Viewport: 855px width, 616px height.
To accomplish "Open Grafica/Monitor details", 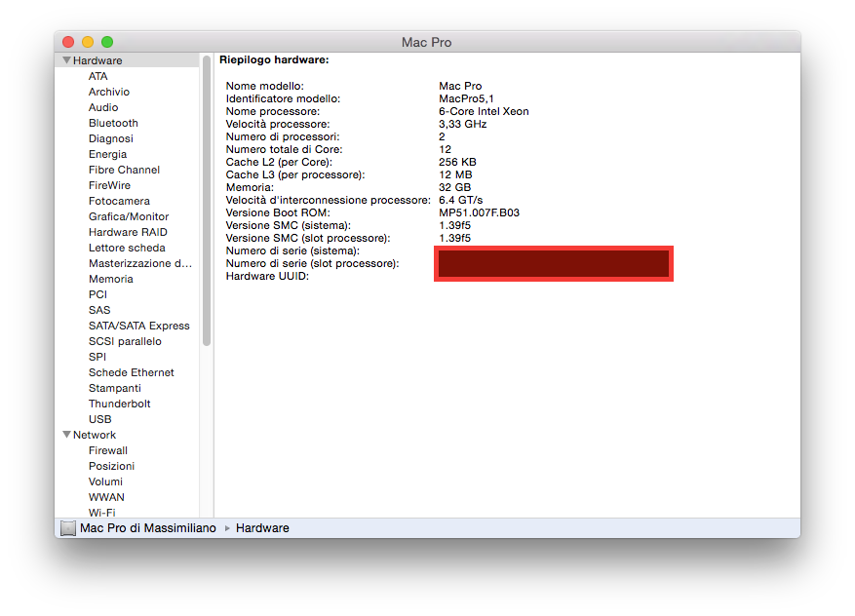I will coord(128,216).
